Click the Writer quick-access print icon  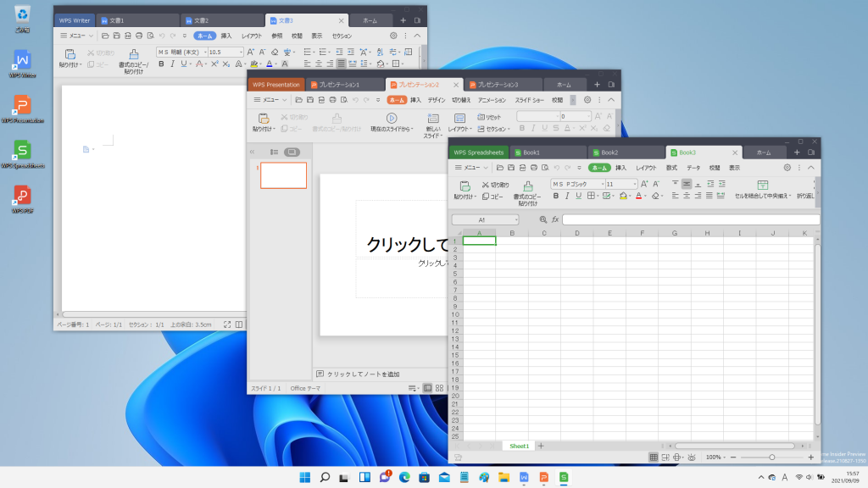coord(139,36)
